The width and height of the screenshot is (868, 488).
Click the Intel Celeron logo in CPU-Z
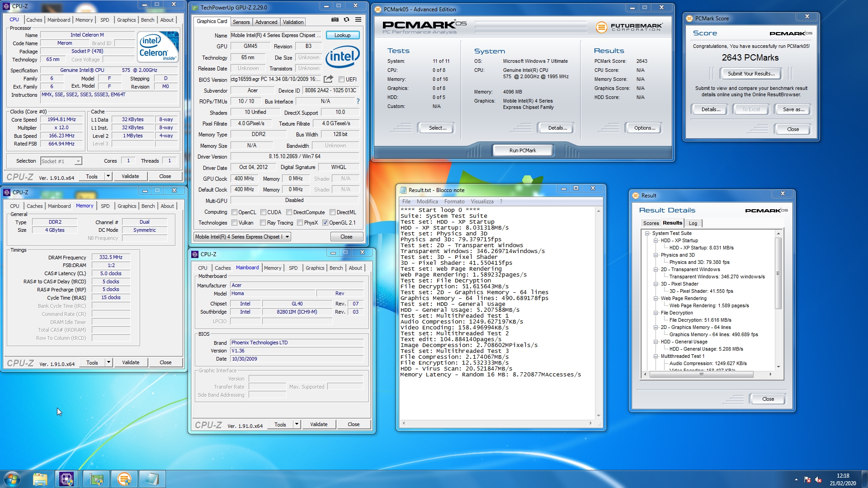click(x=158, y=47)
